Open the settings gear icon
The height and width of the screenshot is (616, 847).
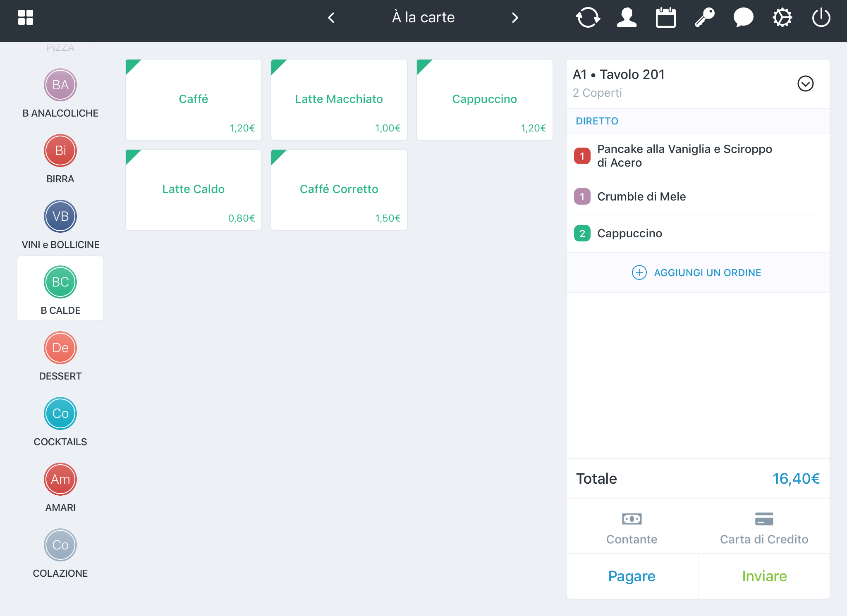782,18
